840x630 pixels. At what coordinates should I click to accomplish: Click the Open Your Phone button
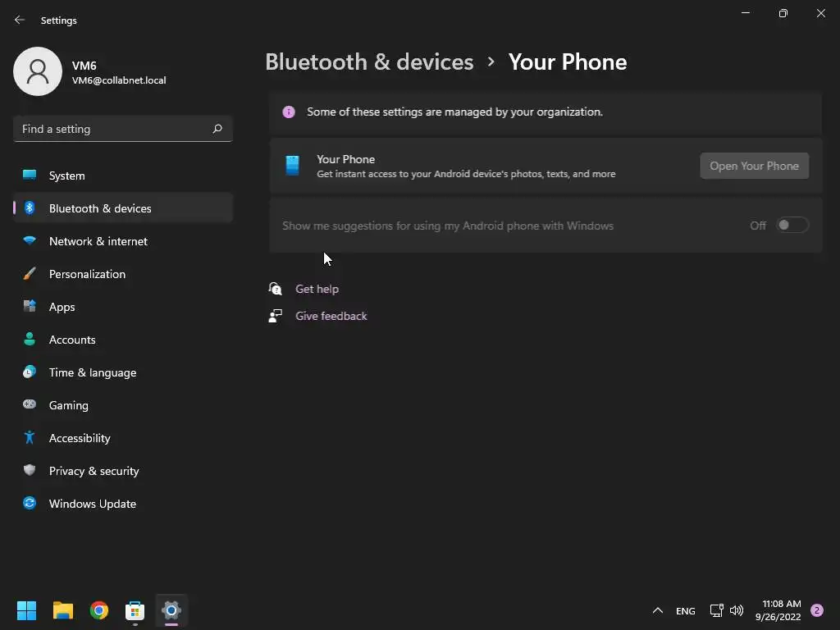[x=755, y=166]
